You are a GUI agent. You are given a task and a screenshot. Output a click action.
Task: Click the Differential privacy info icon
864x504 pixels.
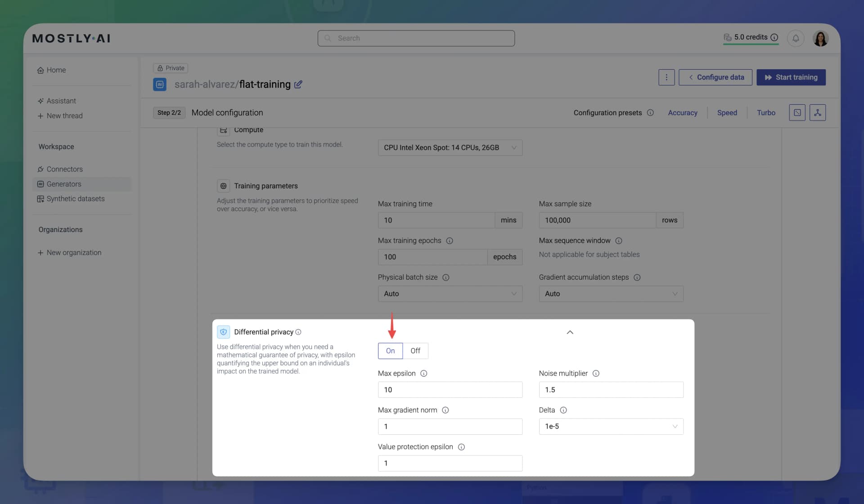tap(298, 332)
